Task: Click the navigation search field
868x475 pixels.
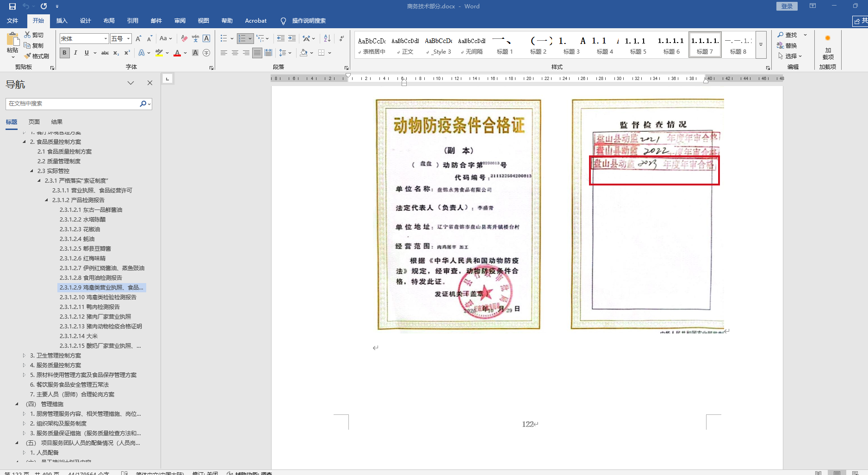Action: (73, 104)
